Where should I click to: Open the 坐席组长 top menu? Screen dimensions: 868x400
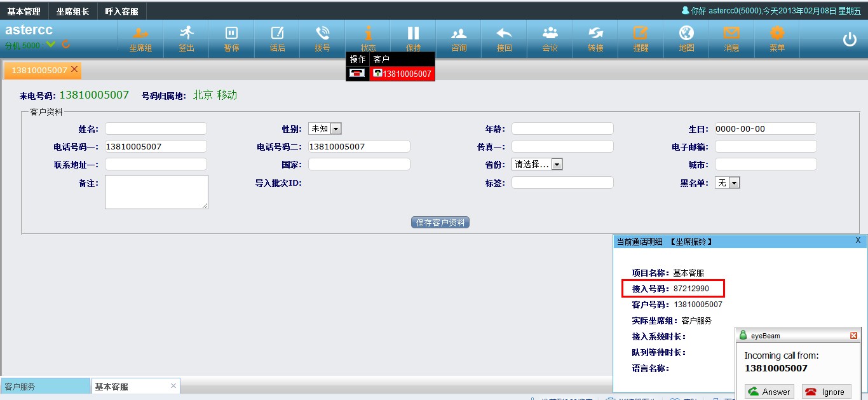pyautogui.click(x=72, y=11)
